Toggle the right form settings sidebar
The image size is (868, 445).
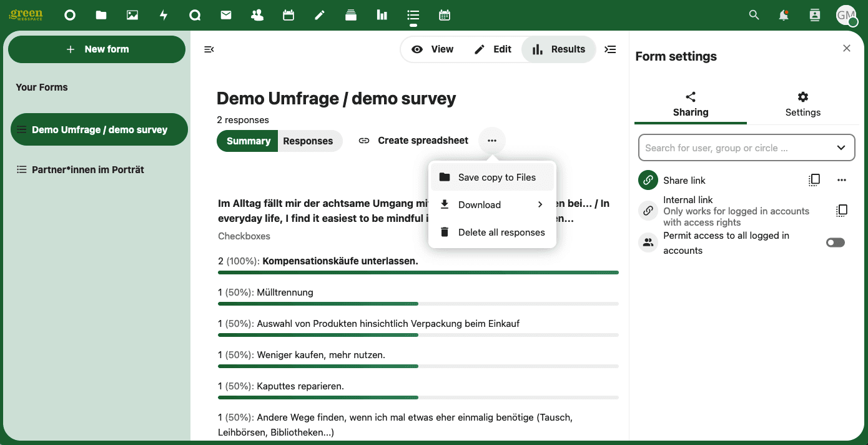611,49
